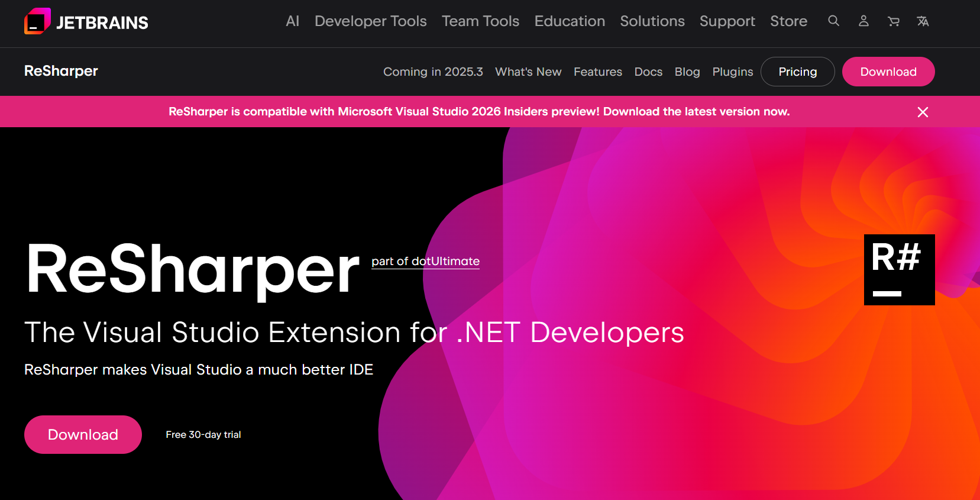The width and height of the screenshot is (980, 500).
Task: Click the JetBrains logo icon
Action: (x=37, y=22)
